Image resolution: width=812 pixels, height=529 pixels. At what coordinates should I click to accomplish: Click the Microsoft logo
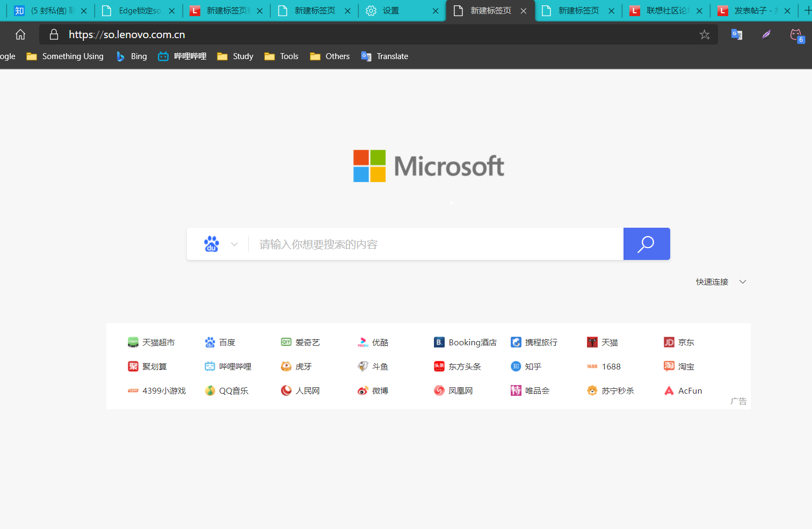pyautogui.click(x=429, y=166)
